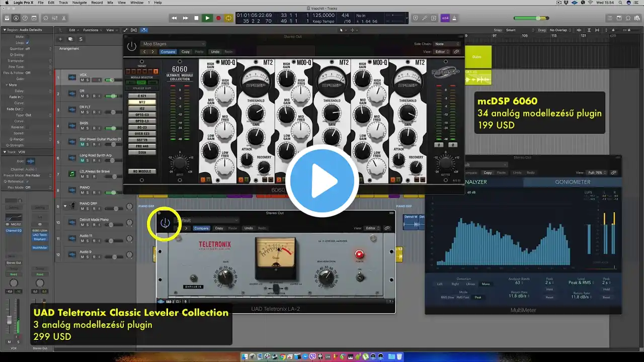644x362 pixels.
Task: Toggle the global Solo S button
Action: point(80,39)
